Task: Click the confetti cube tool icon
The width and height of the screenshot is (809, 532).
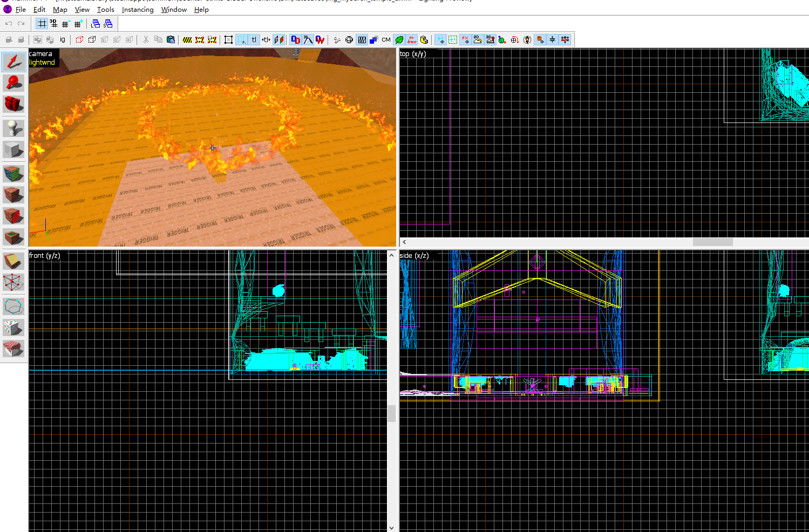Action: [13, 328]
